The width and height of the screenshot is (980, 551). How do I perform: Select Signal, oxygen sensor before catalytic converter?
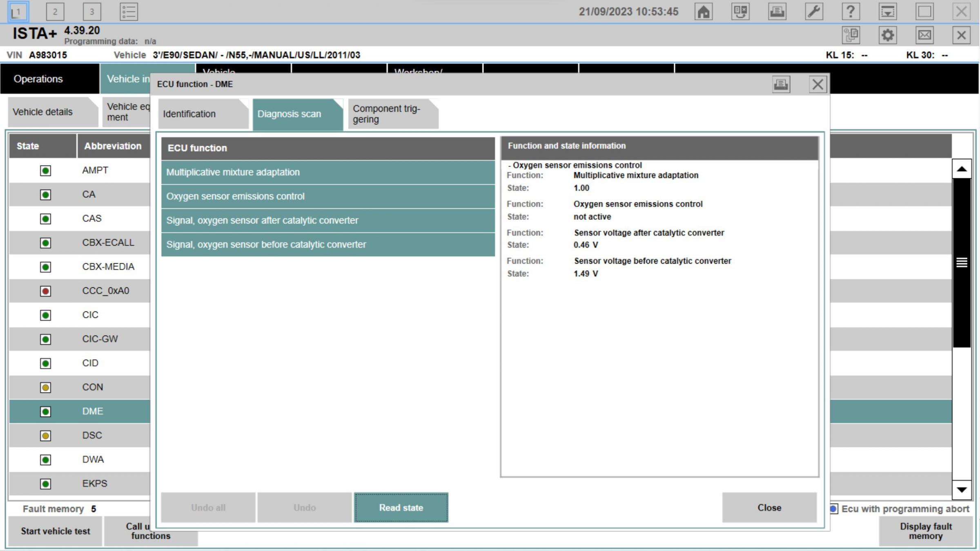coord(328,244)
